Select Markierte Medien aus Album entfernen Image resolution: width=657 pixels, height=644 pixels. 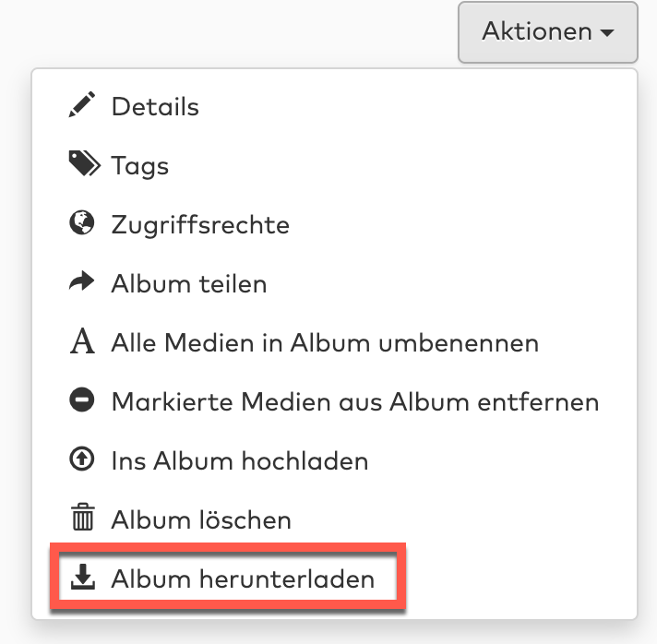[355, 401]
